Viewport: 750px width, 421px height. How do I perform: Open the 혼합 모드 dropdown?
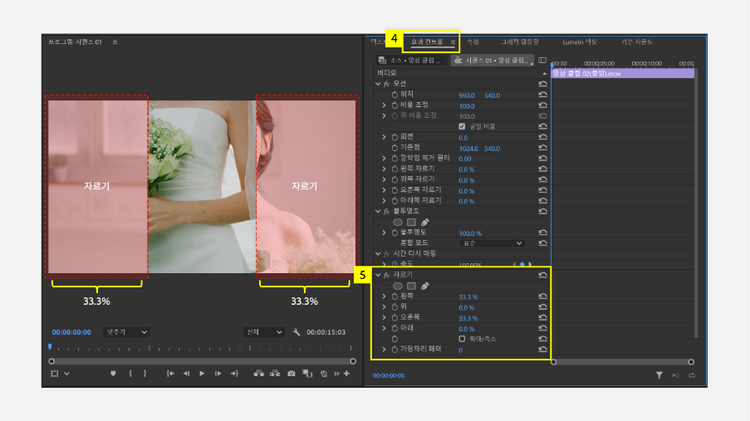coord(492,244)
